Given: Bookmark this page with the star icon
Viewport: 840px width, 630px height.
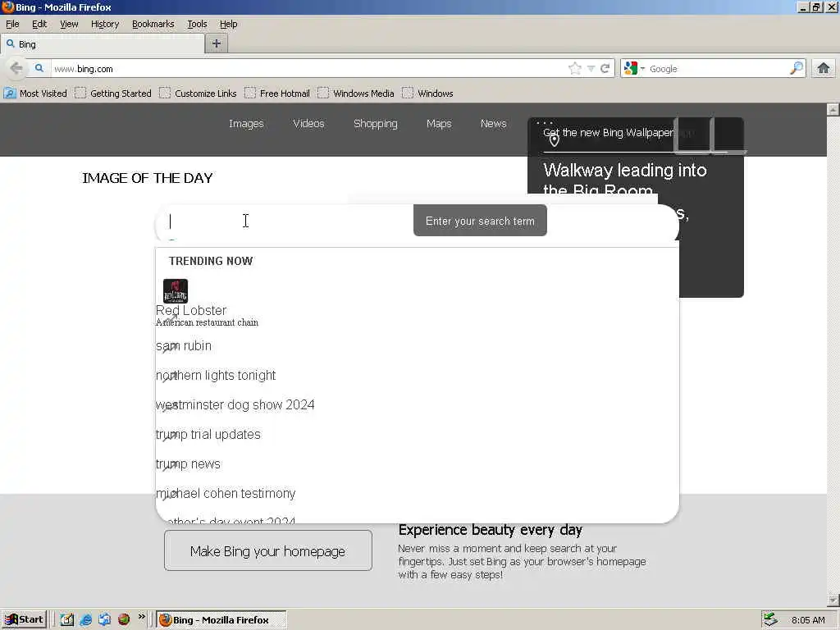Looking at the screenshot, I should pos(575,69).
